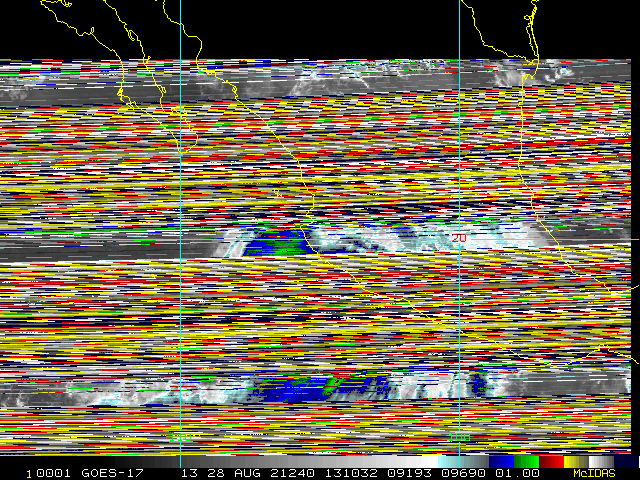Select the yellow swatch in the color bar
The image size is (640, 480).
pos(575,462)
